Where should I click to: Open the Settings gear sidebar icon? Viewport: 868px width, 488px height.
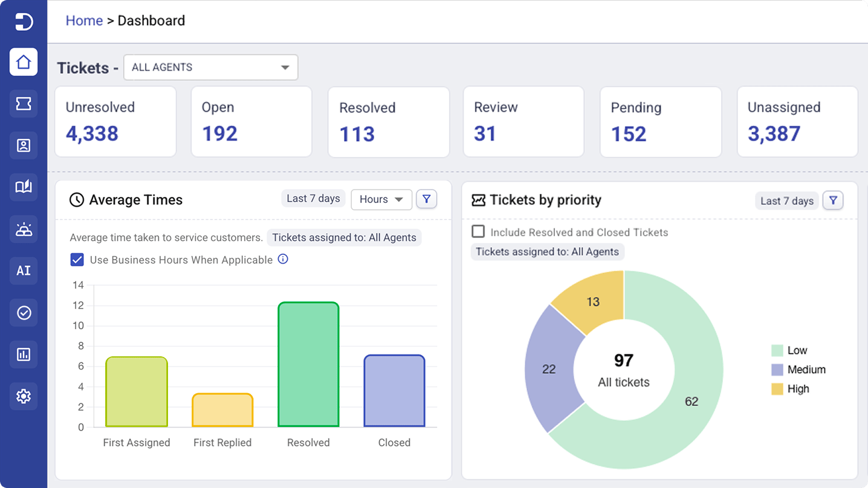tap(24, 396)
